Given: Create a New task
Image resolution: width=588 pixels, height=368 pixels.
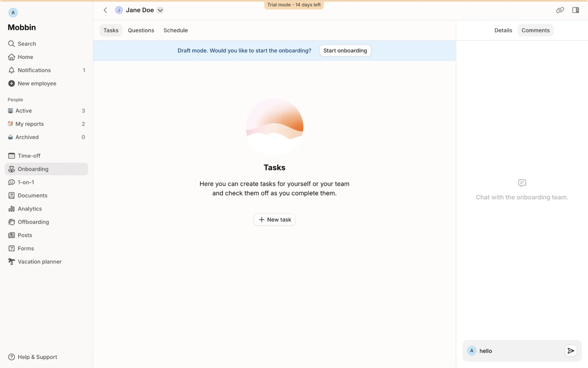Looking at the screenshot, I should [x=274, y=219].
